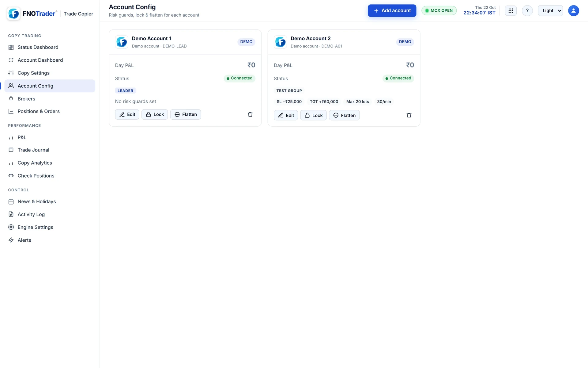
Task: Navigate to Copy Analytics
Action: coord(50,163)
